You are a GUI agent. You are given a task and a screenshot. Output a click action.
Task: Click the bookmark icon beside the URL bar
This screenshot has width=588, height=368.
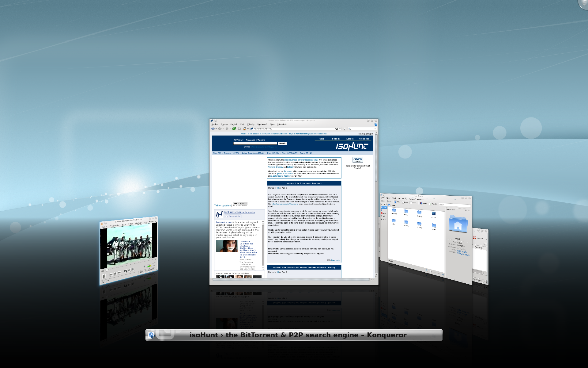coord(345,129)
